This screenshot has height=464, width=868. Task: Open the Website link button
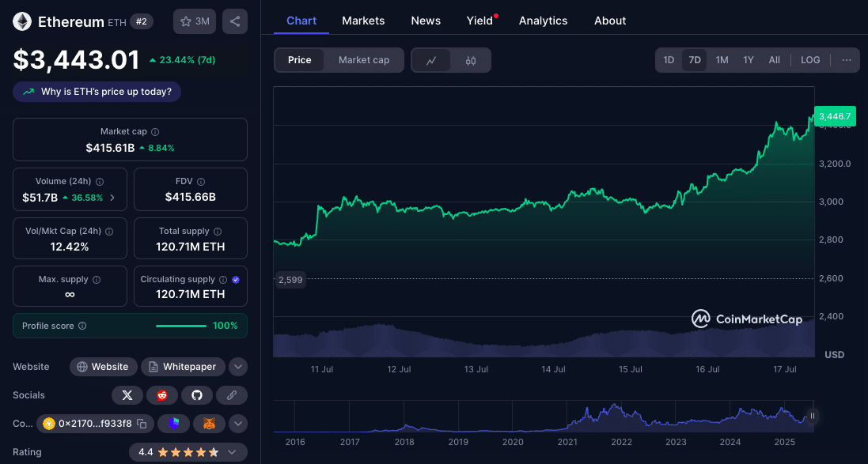[x=103, y=367]
